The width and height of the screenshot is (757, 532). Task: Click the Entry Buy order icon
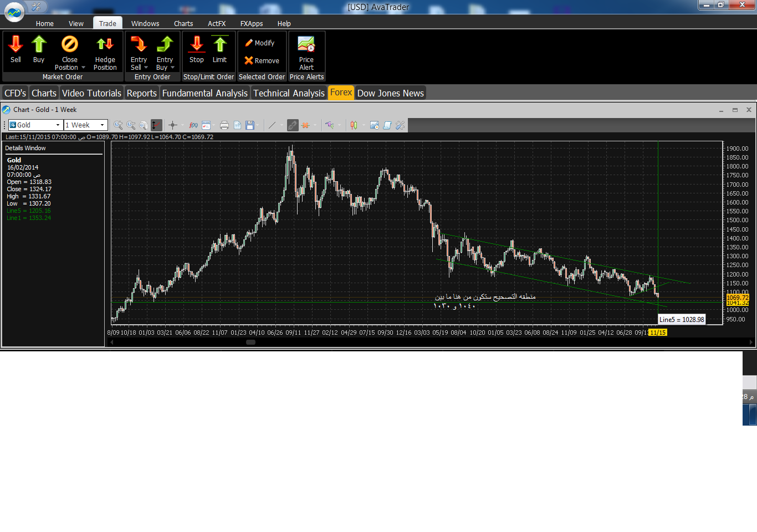[x=165, y=44]
